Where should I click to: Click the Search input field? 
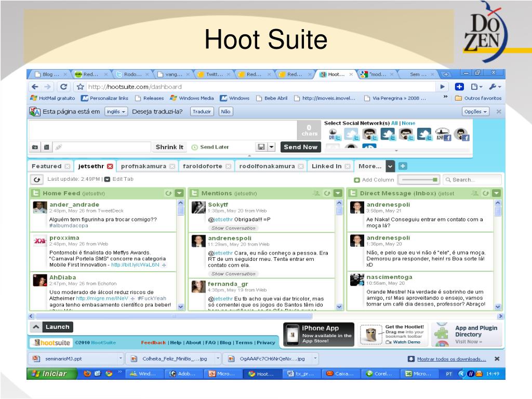(x=472, y=179)
